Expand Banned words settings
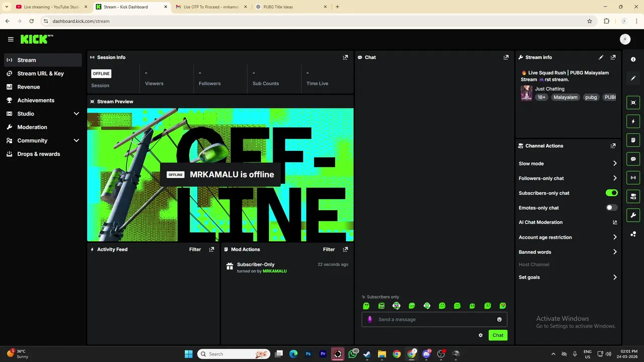This screenshot has width=644, height=362. (x=615, y=252)
